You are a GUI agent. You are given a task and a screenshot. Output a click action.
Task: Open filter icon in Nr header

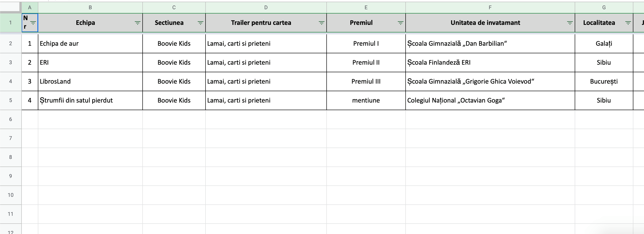pos(33,23)
